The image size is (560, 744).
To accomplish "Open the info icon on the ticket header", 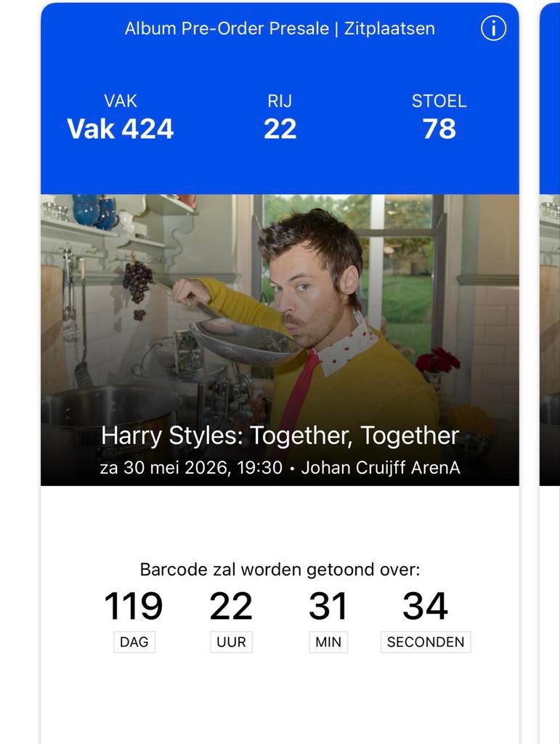I will click(x=493, y=28).
